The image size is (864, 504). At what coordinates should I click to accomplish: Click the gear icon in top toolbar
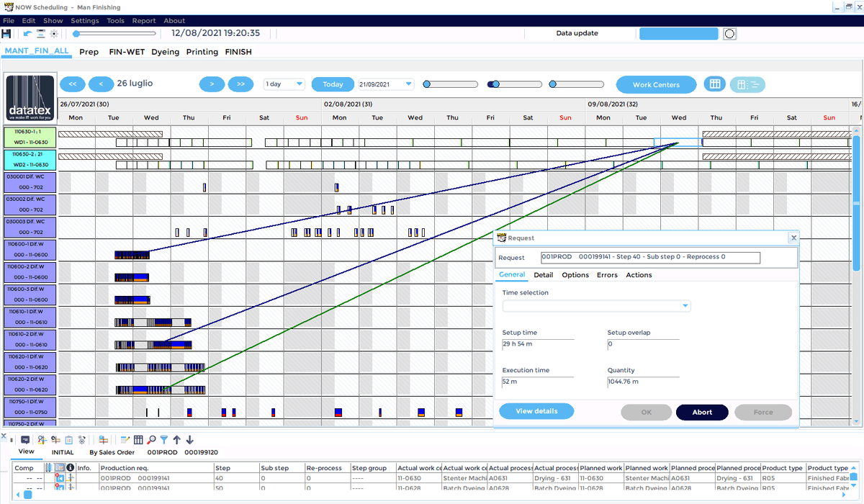53,33
